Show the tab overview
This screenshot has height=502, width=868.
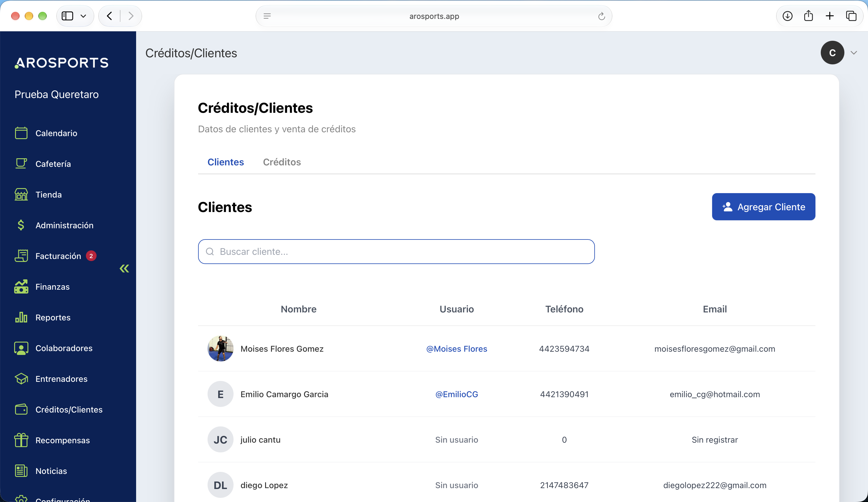[x=851, y=16]
